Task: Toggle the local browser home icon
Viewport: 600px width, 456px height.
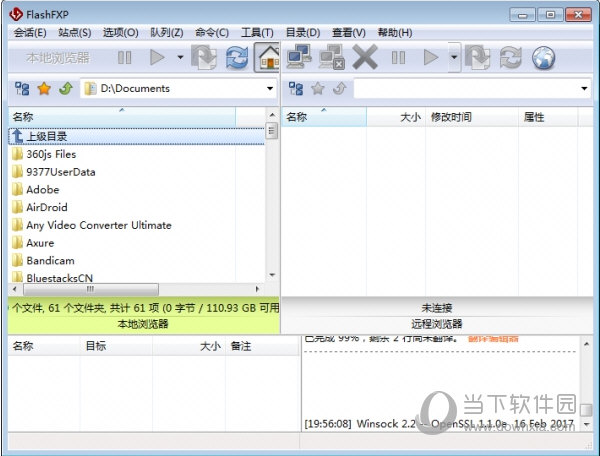Action: (267, 57)
